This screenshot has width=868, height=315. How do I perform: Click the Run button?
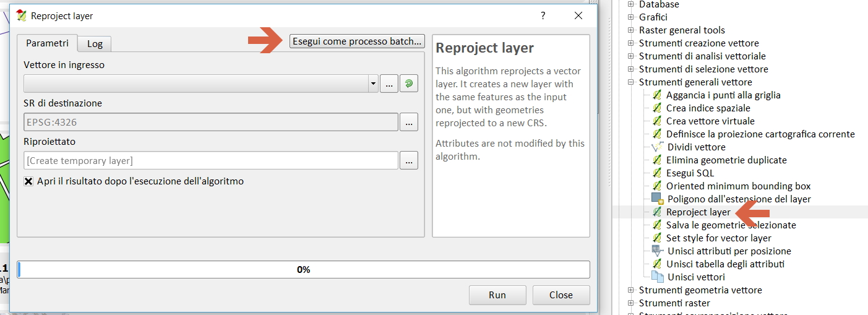click(497, 295)
